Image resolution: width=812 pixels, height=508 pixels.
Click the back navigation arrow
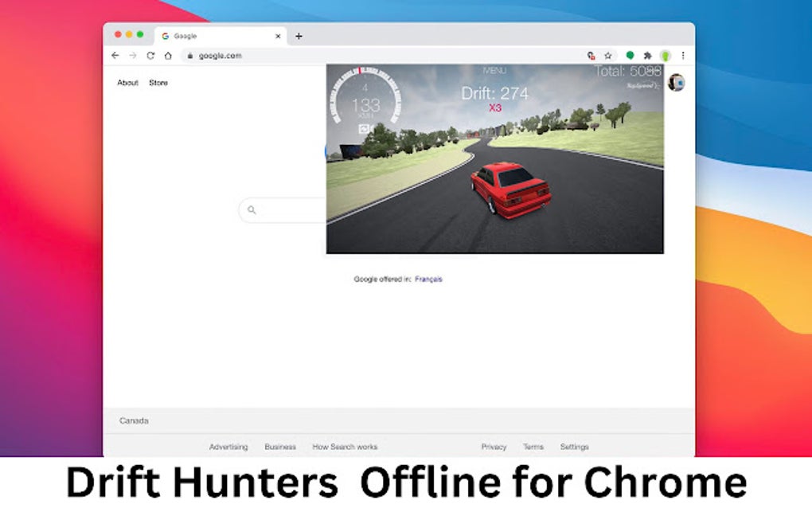(115, 56)
